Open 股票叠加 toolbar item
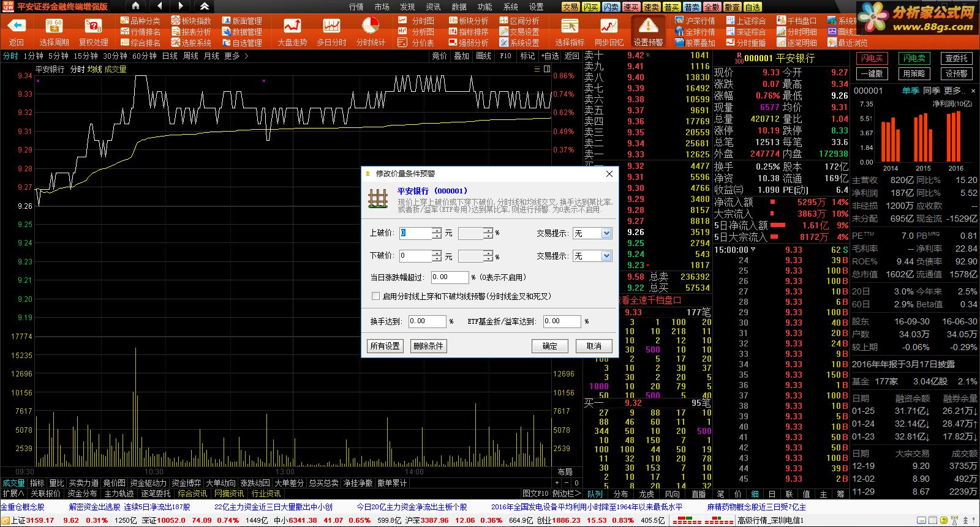 tap(695, 43)
